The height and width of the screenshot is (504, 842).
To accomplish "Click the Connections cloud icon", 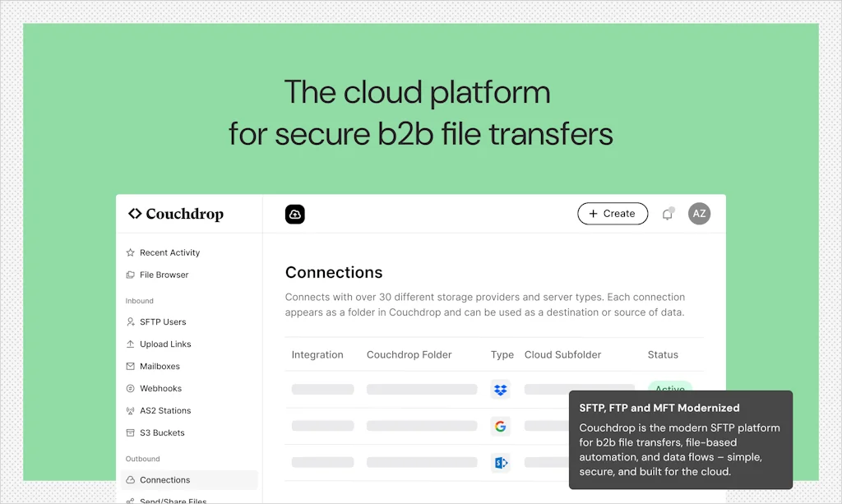I will [x=130, y=480].
